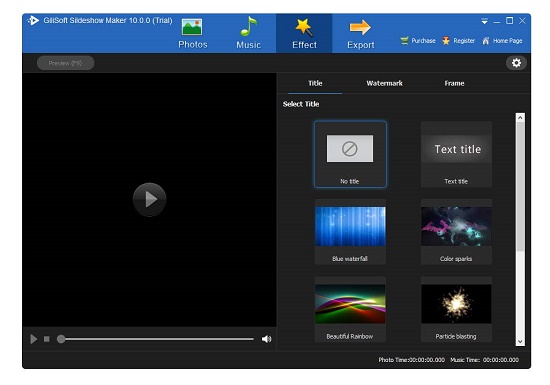Screen dimensions: 550x385
Task: Click the Music Time status text
Action: (484, 360)
